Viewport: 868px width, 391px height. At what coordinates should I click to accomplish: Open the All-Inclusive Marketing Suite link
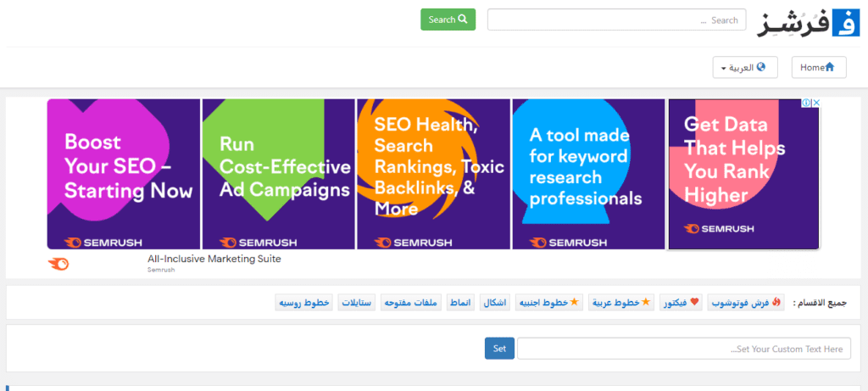coord(214,259)
